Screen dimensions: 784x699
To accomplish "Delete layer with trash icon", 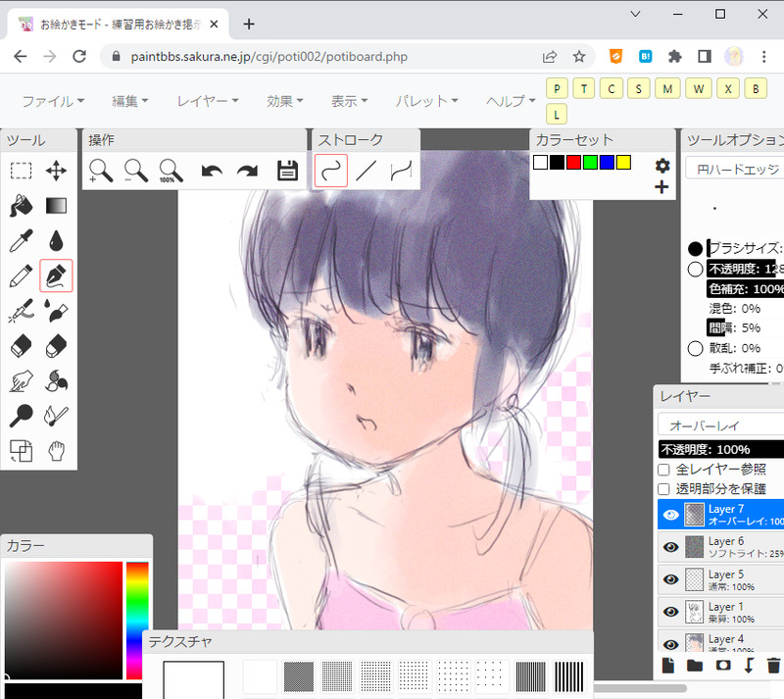I will click(x=773, y=666).
